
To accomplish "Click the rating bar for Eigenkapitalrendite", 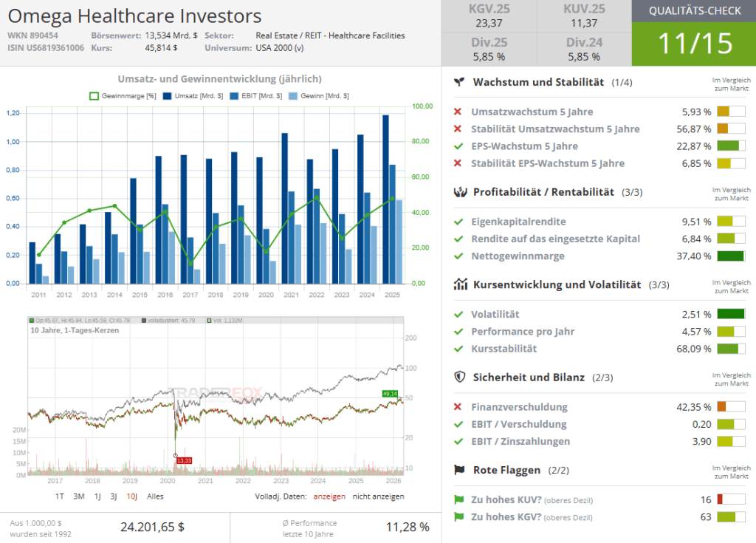I will (730, 222).
